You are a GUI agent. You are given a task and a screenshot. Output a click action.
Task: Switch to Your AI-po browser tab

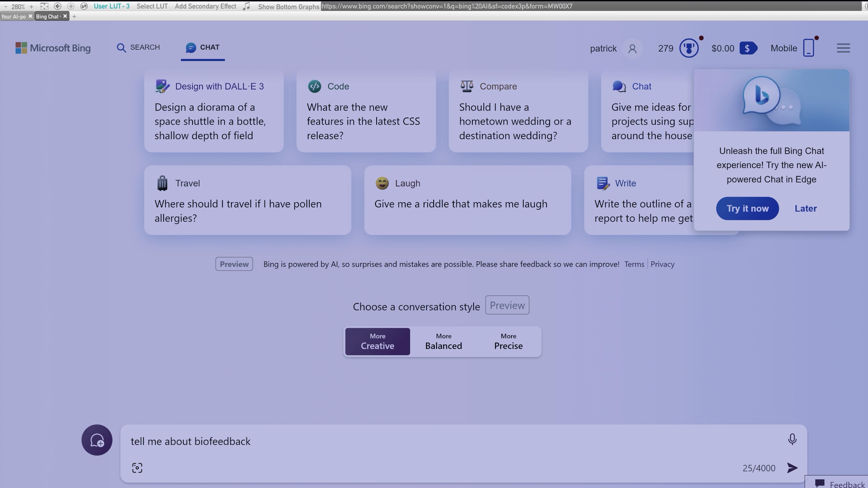pyautogui.click(x=14, y=16)
